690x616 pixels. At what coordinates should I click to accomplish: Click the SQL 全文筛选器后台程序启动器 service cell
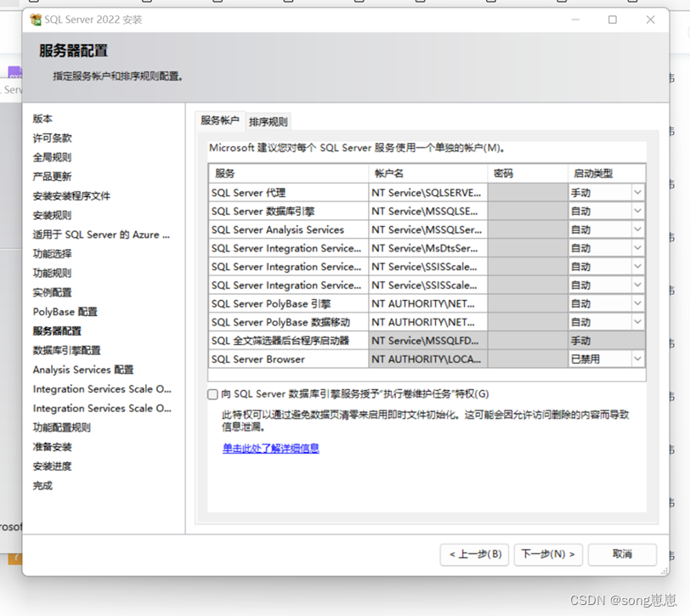point(289,341)
